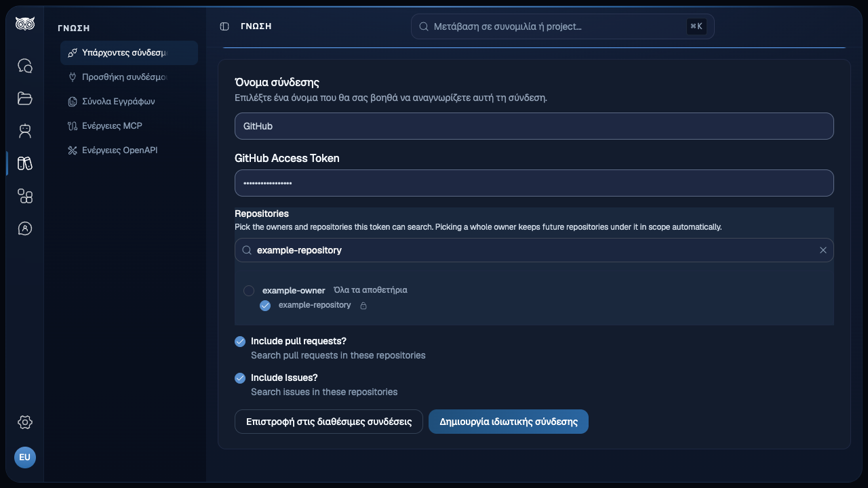Click the Ενέργειες OpenAPI tools icon
This screenshot has height=488, width=868.
coord(73,150)
